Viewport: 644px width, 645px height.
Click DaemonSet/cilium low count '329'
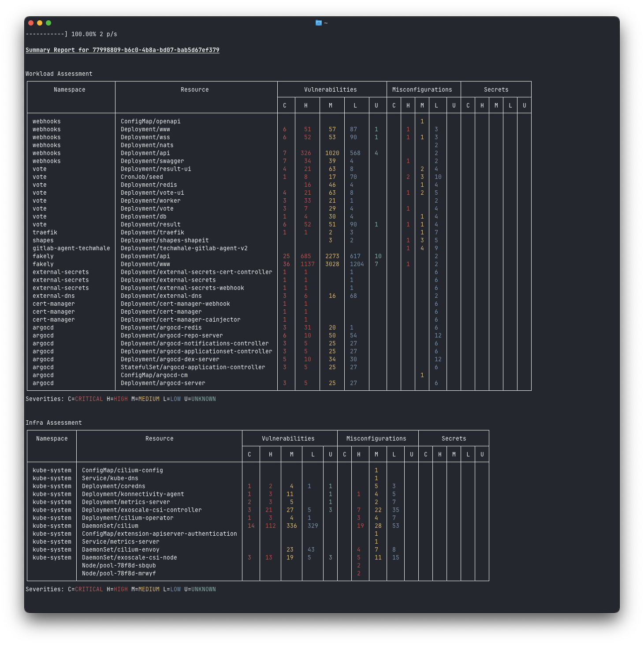[x=313, y=526]
